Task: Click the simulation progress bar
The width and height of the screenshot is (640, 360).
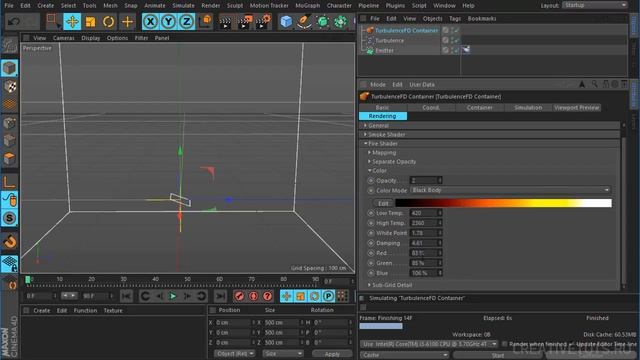Action: [x=381, y=326]
